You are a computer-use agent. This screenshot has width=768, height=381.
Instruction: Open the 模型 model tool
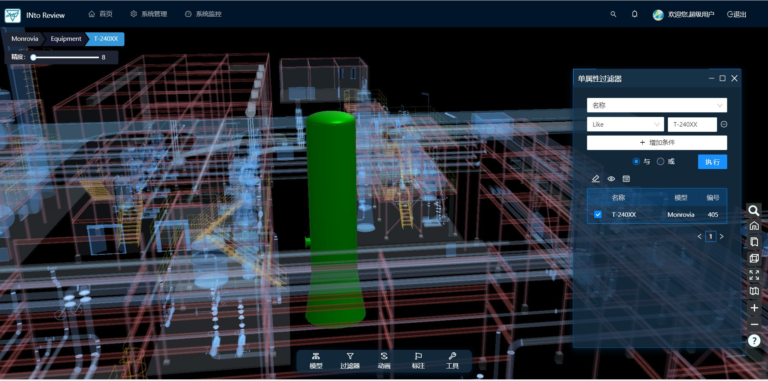tap(316, 361)
